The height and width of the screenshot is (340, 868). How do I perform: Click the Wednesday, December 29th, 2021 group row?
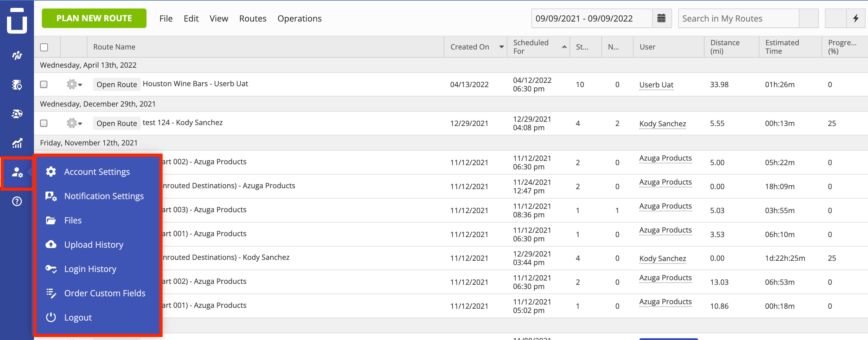451,104
